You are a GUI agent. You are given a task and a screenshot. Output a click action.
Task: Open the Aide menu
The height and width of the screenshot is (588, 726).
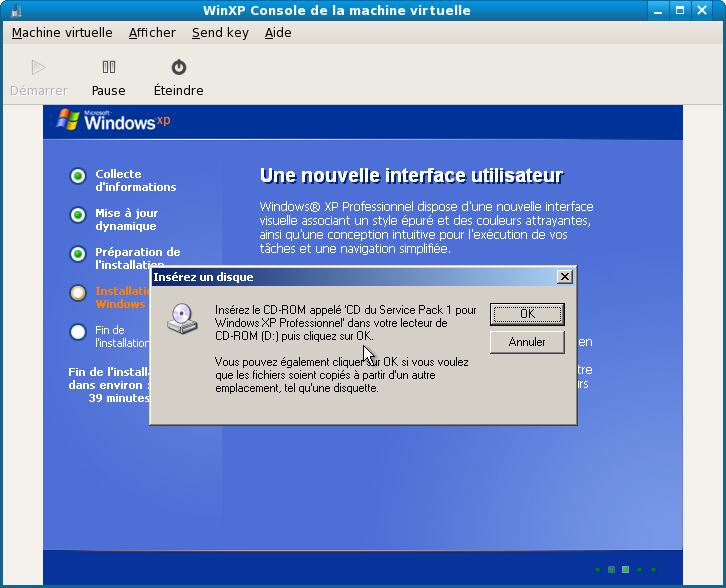(x=278, y=33)
